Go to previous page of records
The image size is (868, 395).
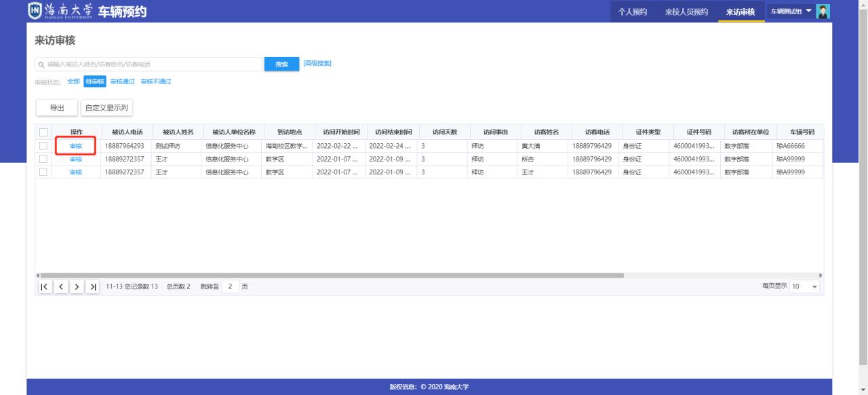tap(60, 286)
